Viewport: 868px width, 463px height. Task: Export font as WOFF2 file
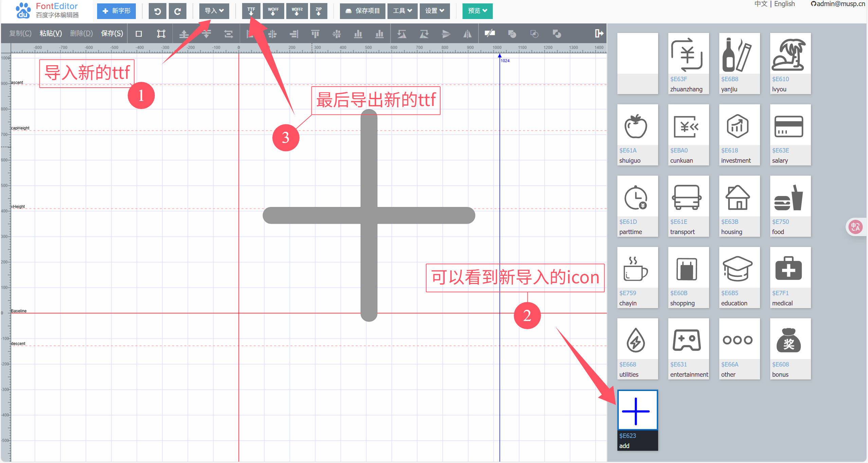click(x=297, y=11)
